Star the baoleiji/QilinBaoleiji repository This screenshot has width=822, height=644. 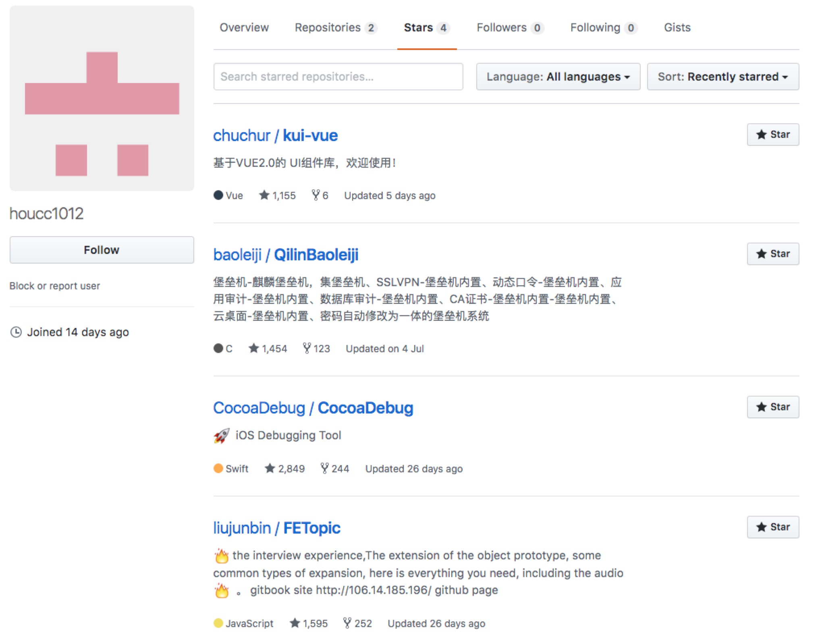point(773,254)
